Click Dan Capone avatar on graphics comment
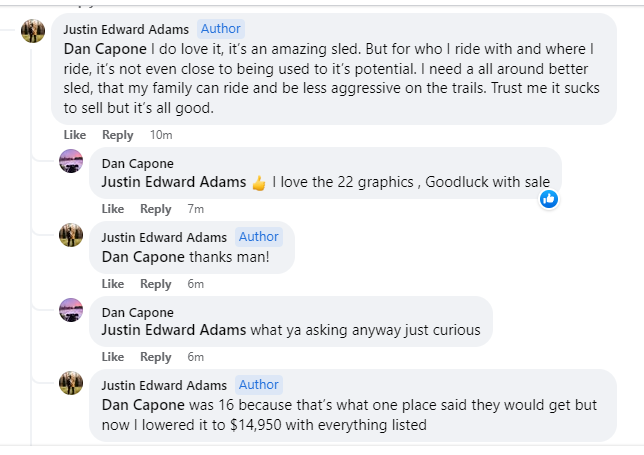644x455 pixels. click(x=71, y=161)
